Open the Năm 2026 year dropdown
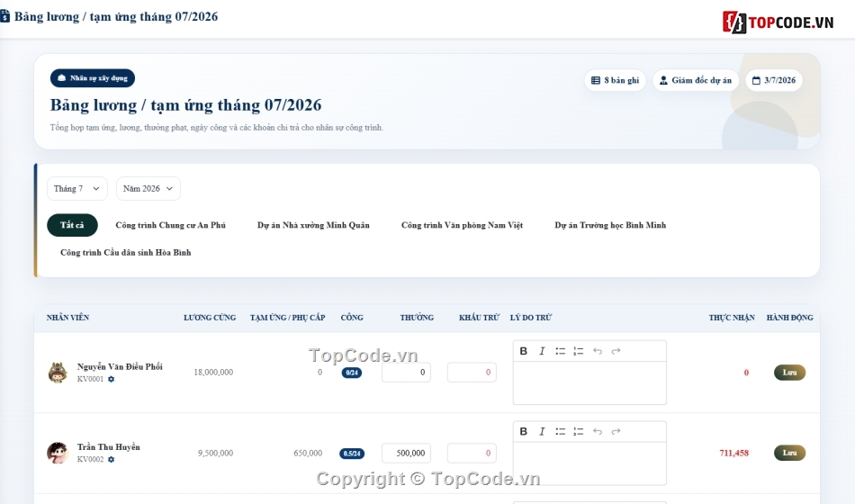The height and width of the screenshot is (504, 855). (148, 189)
